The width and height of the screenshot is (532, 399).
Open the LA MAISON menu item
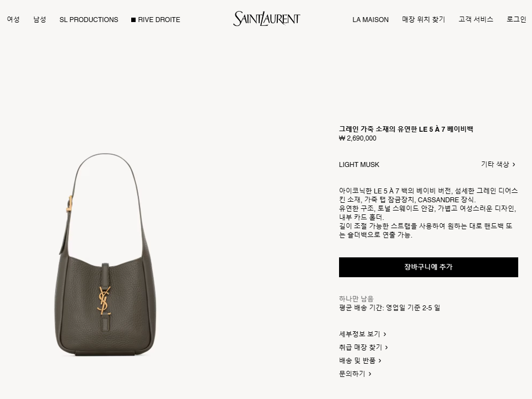click(370, 20)
